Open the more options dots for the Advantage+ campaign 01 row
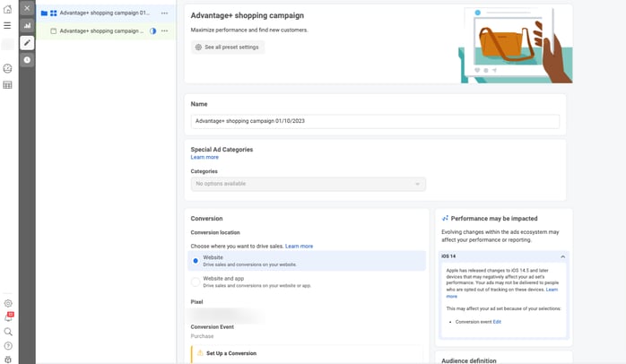The image size is (626, 364). click(164, 13)
